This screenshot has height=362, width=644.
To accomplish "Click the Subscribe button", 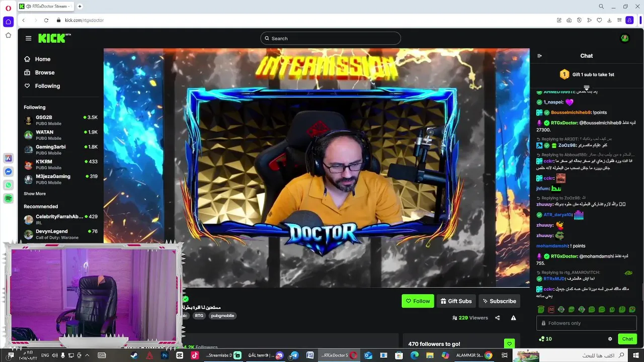I will tap(499, 301).
